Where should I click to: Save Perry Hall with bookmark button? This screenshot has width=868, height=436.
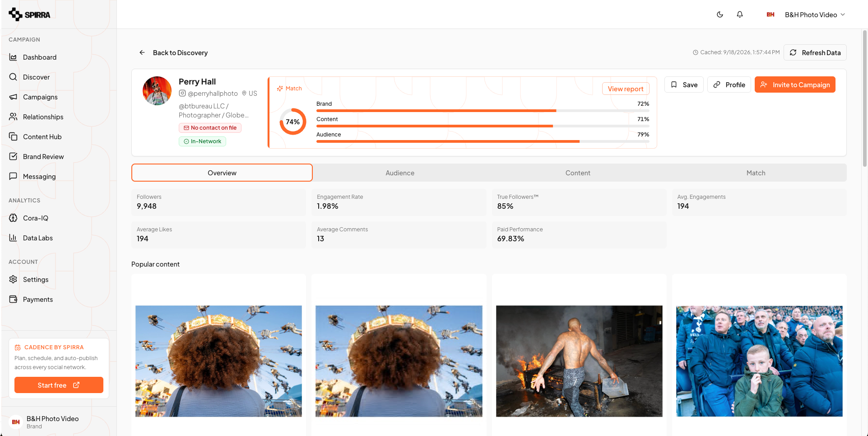(x=684, y=84)
